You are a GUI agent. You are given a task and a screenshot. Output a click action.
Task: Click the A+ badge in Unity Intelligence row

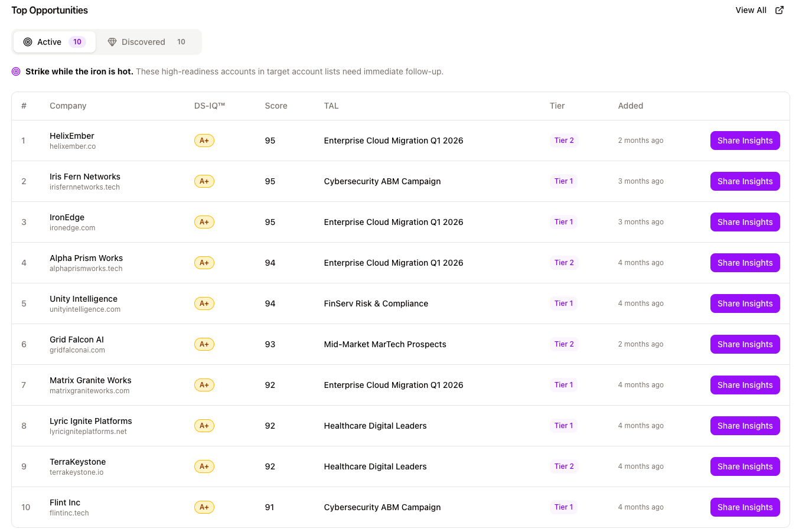pos(204,303)
